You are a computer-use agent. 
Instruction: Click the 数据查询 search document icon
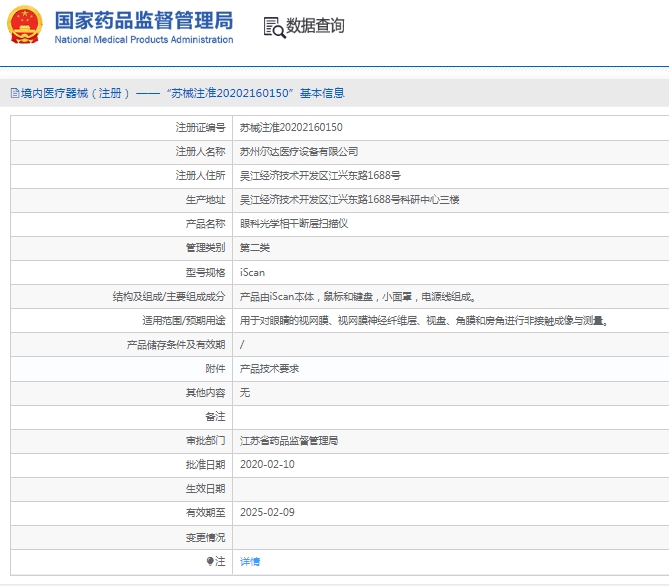[x=274, y=27]
